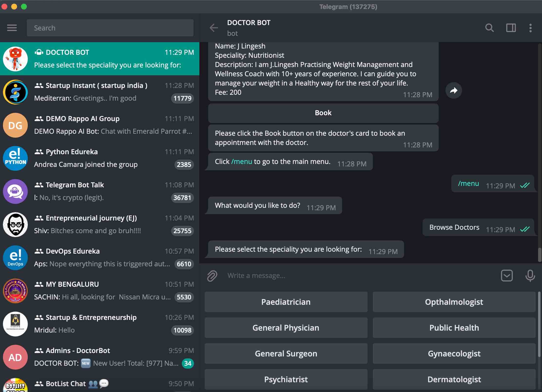
Task: Select the Paediatrician speciality
Action: coord(286,302)
